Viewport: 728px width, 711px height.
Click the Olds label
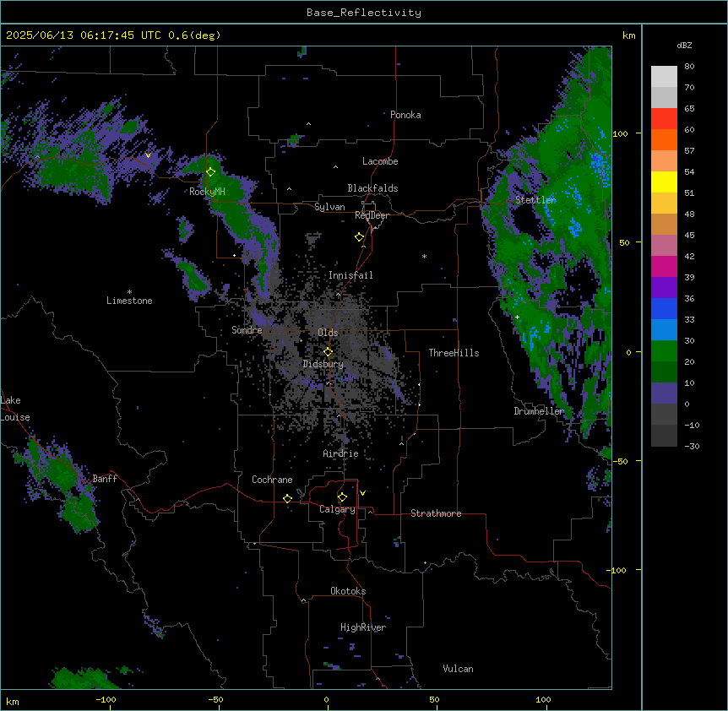[328, 333]
